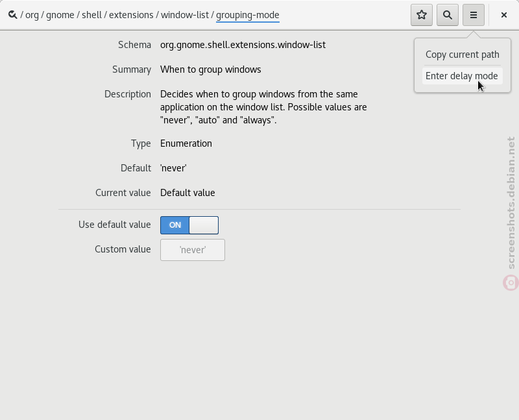Choose Enter delay mode option
Screen dimensions: 519x420
tap(463, 76)
